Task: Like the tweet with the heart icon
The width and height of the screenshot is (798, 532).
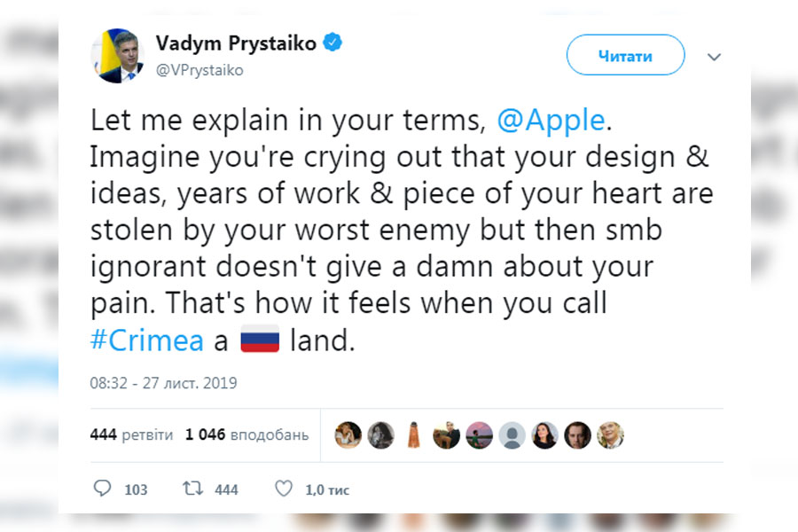Action: [x=284, y=489]
